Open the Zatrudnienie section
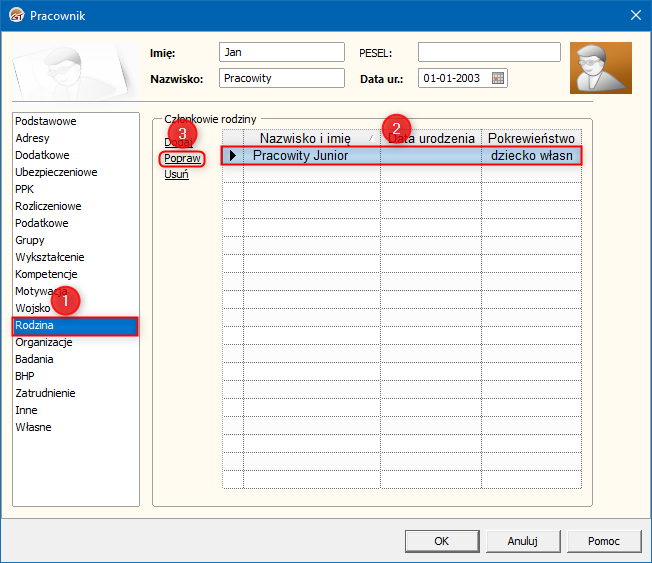 coord(45,393)
